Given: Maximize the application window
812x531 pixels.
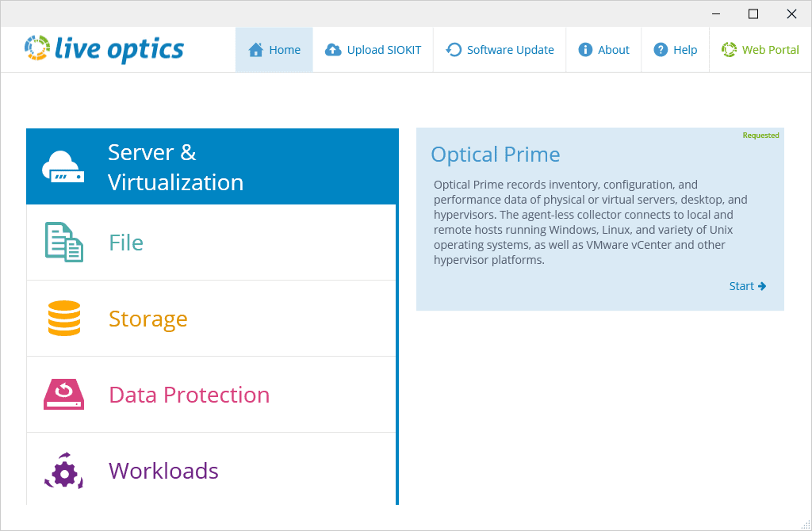Looking at the screenshot, I should [x=753, y=13].
